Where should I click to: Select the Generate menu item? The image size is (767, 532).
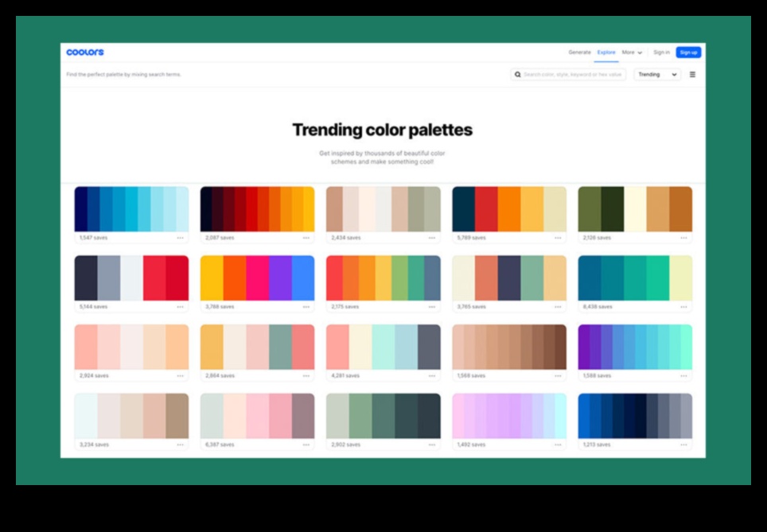pyautogui.click(x=579, y=52)
